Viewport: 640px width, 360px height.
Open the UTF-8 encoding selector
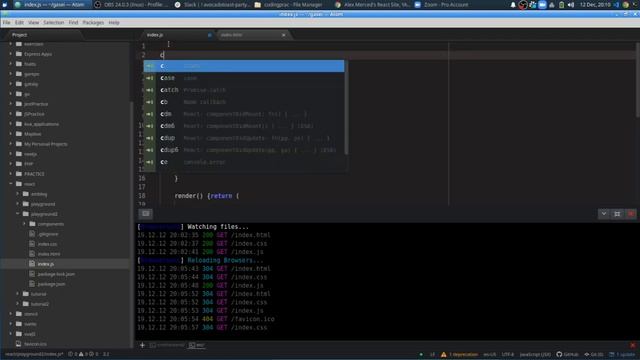click(507, 354)
